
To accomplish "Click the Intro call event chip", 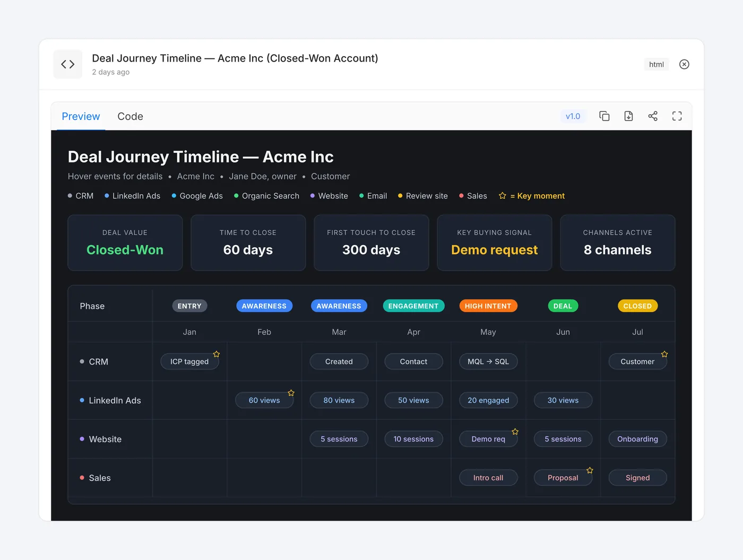I will (488, 478).
